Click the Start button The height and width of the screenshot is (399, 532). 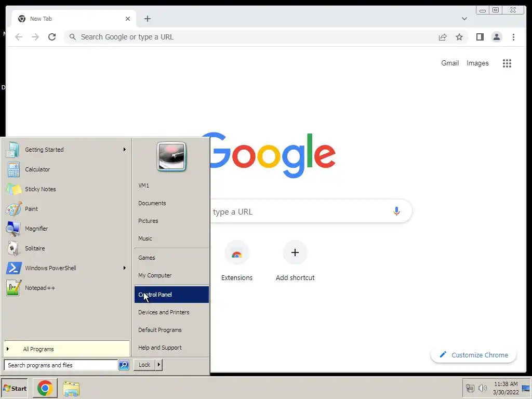(14, 388)
